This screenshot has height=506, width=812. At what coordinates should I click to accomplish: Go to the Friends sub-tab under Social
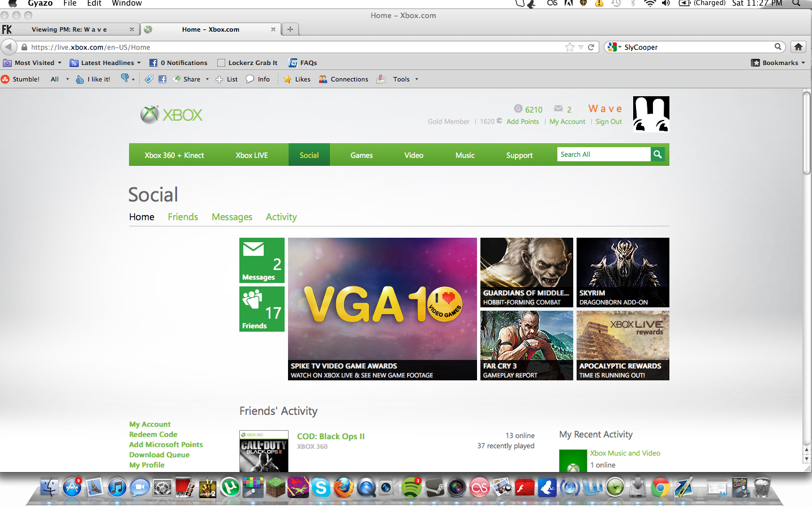[x=183, y=217]
